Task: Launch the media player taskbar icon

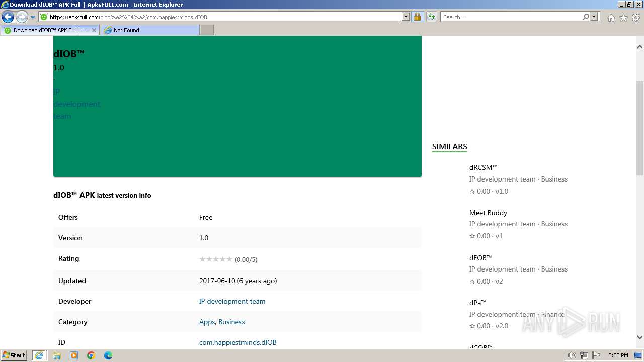Action: (74, 355)
